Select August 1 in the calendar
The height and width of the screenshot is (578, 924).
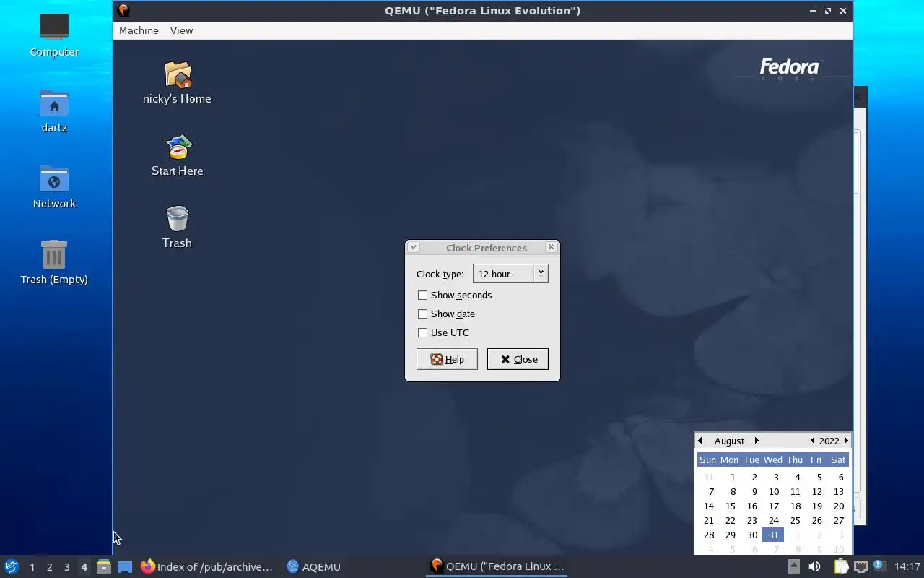(x=732, y=477)
